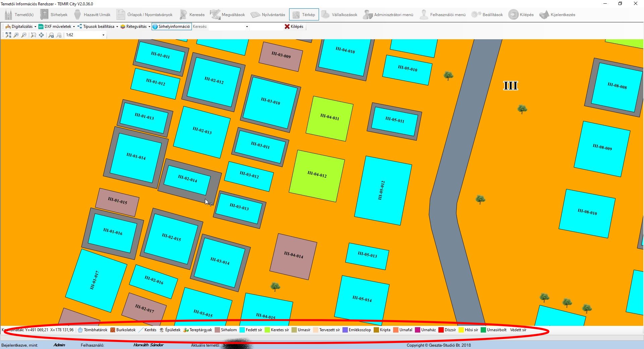Click the red Díszsír color swatch
This screenshot has width=644, height=349.
[x=441, y=330]
